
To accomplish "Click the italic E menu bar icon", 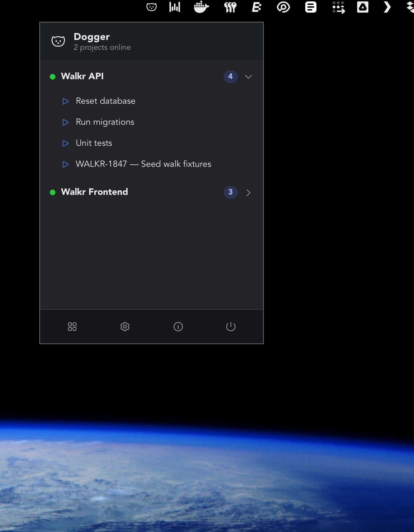I will tap(257, 7).
